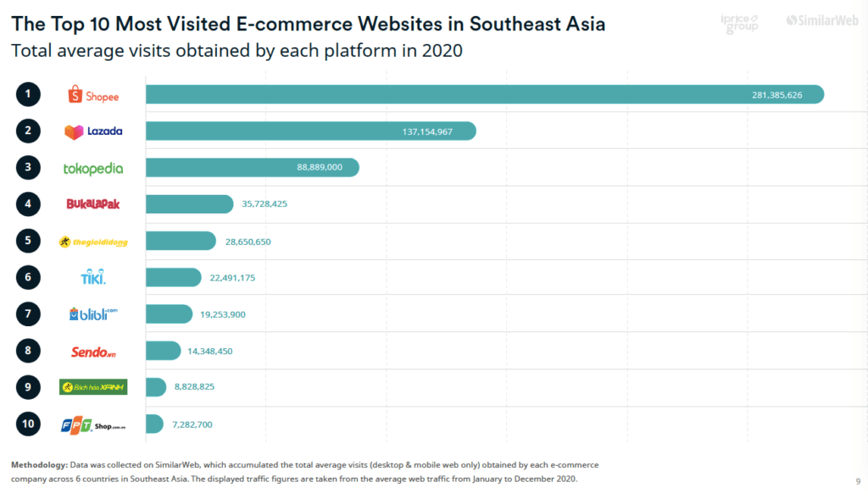Select the Bach hoa XANH logo

93,387
